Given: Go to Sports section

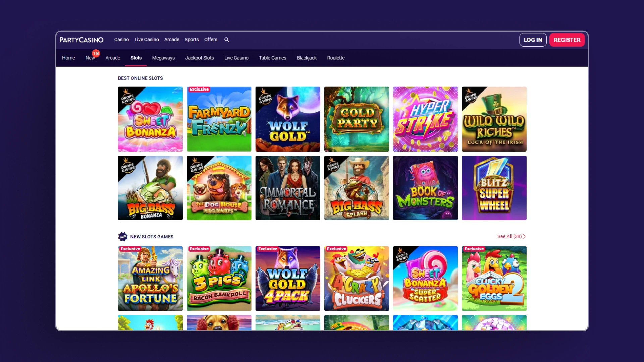Looking at the screenshot, I should 192,40.
